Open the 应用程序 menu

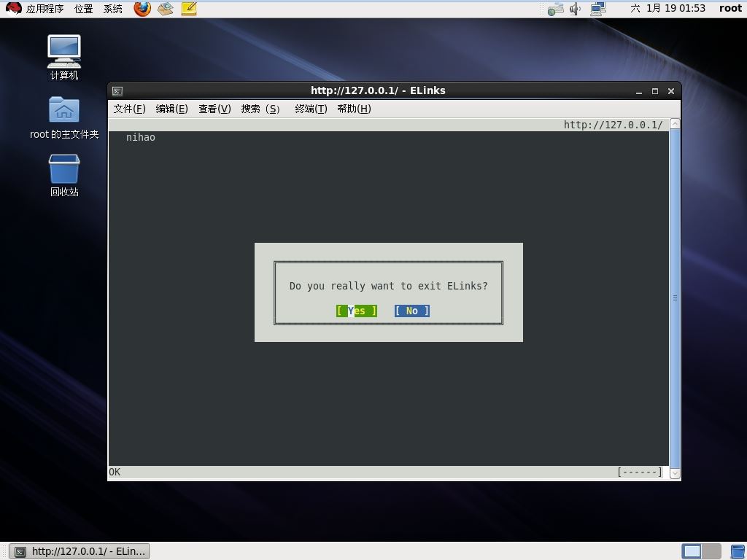44,9
